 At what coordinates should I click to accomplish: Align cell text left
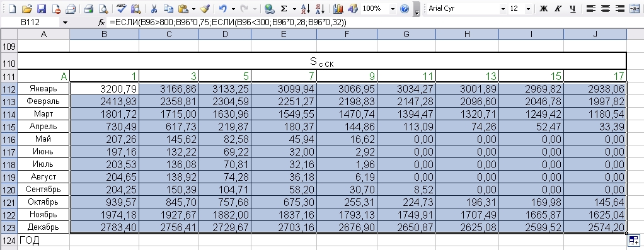pos(590,8)
